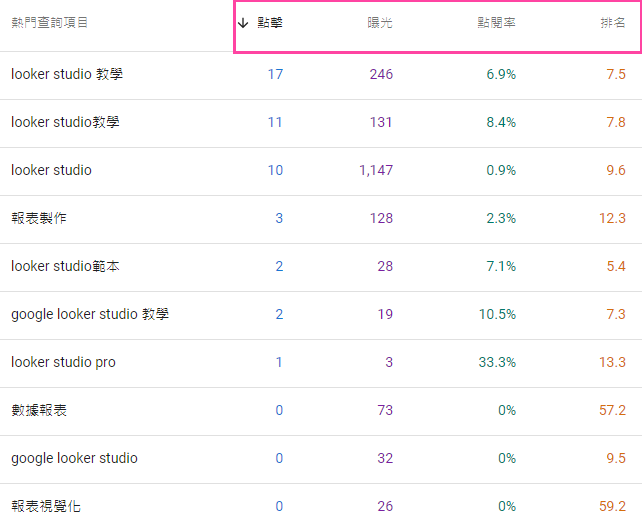Viewport: 642px width, 528px height.
Task: Click the CTR value 10.5%
Action: (x=497, y=314)
